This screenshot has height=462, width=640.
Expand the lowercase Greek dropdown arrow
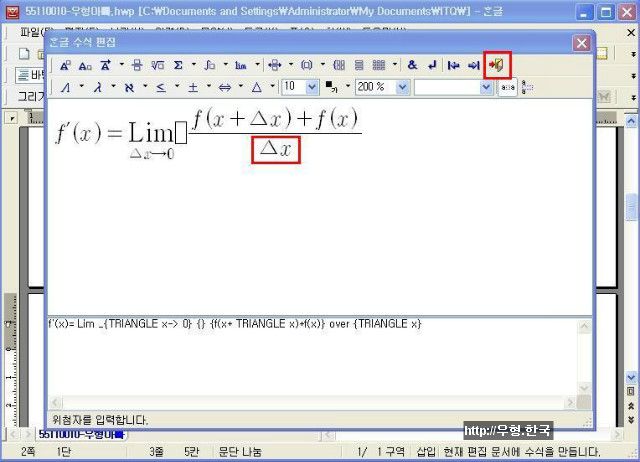(x=113, y=87)
